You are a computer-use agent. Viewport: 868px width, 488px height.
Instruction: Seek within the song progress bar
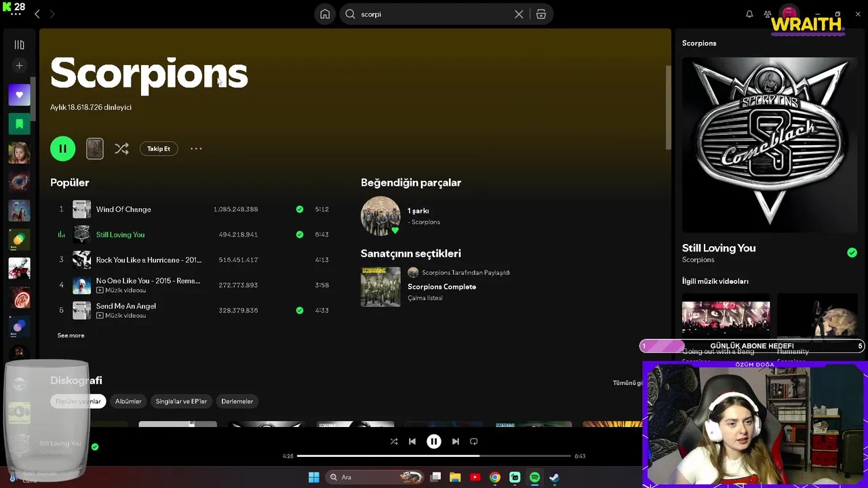434,456
